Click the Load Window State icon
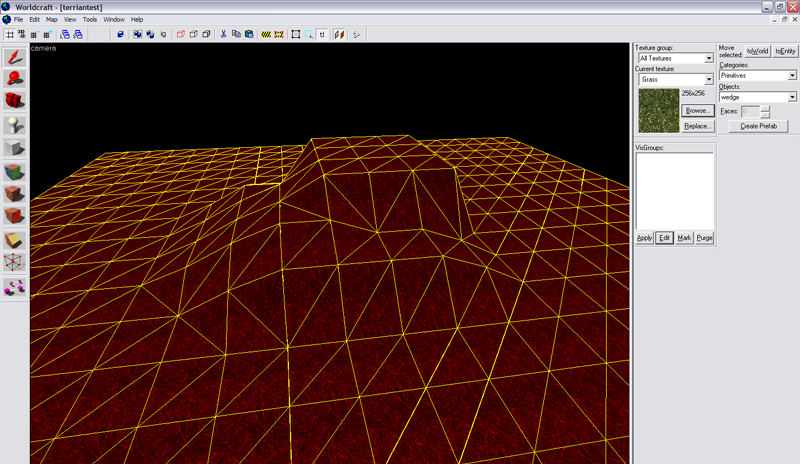 click(x=65, y=34)
